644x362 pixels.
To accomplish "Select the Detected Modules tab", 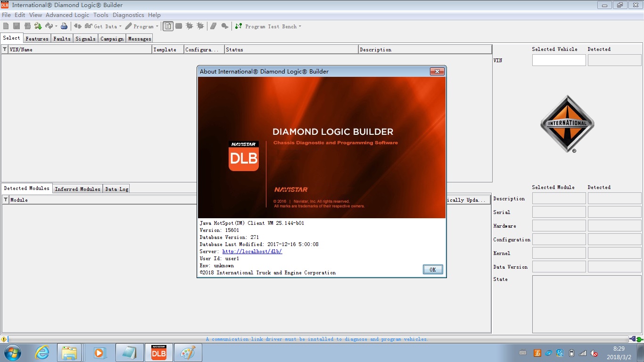I will (26, 188).
